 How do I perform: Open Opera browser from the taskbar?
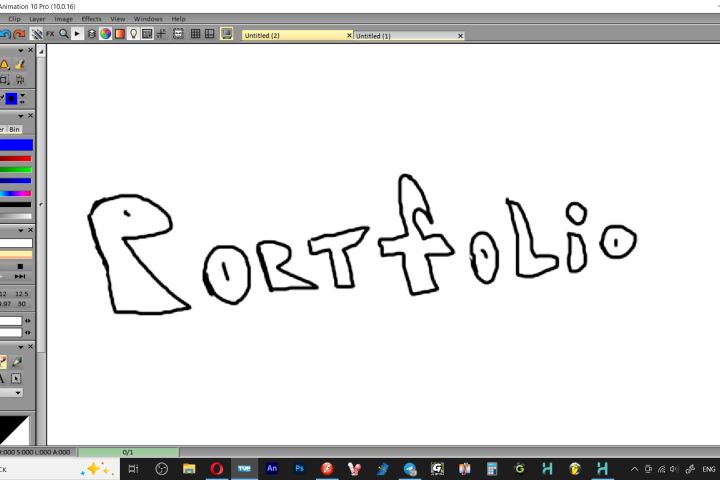tap(217, 469)
